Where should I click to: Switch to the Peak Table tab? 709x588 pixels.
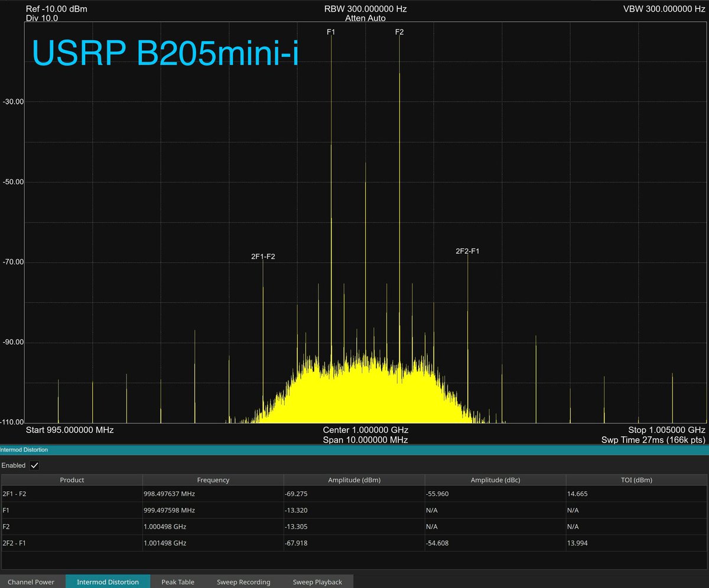pos(178,582)
